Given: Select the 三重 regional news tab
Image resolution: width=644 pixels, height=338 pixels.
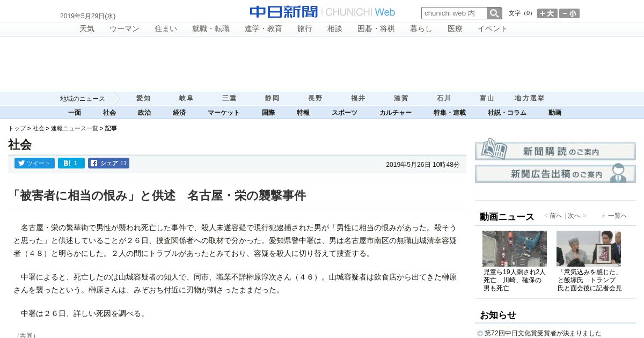Looking at the screenshot, I should [229, 99].
